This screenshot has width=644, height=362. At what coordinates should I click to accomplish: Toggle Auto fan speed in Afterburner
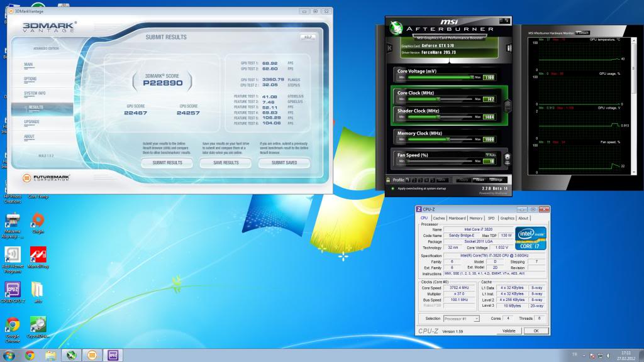point(491,155)
